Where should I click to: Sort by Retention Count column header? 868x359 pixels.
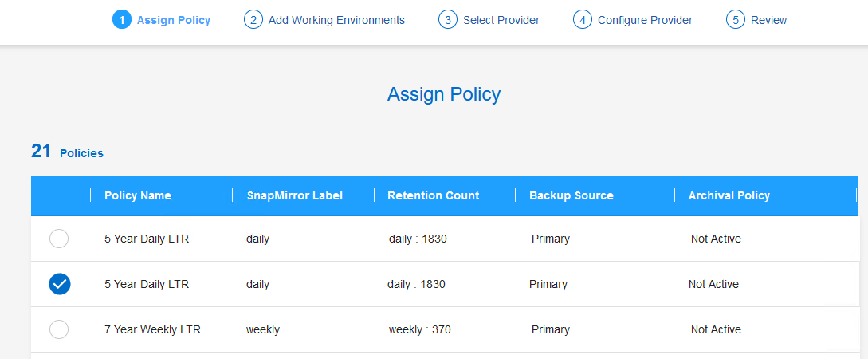tap(433, 195)
